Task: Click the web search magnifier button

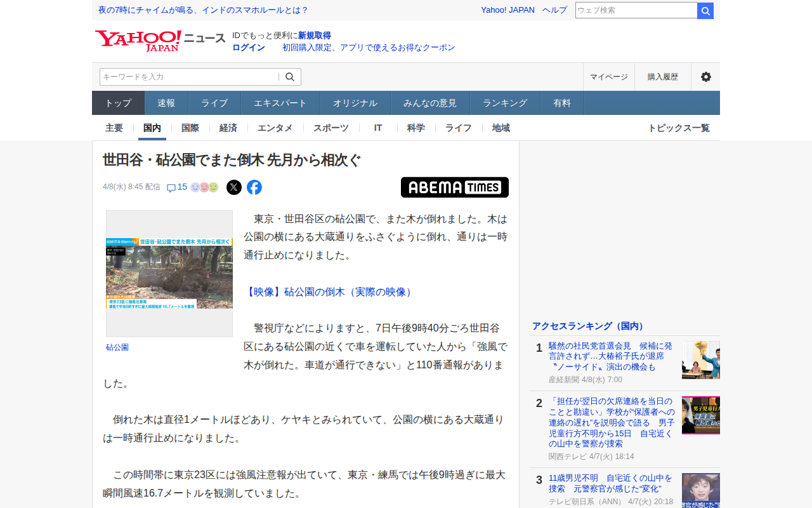Action: tap(705, 11)
